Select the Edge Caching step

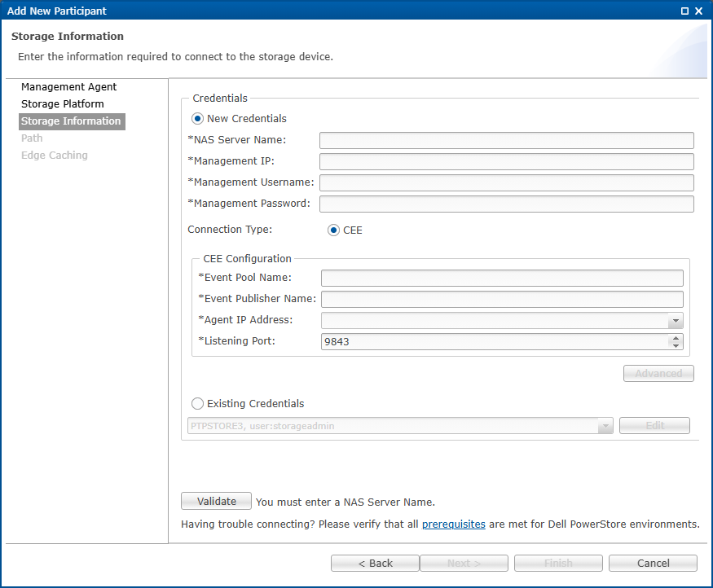(x=54, y=156)
